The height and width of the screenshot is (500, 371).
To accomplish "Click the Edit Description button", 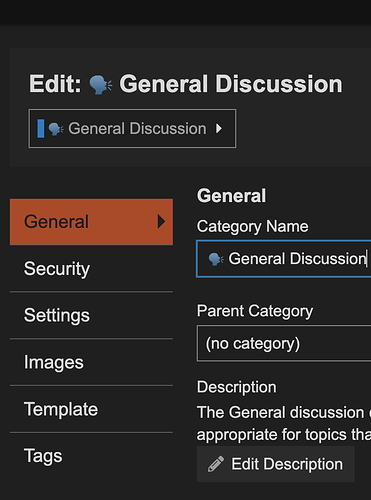I will [x=275, y=464].
